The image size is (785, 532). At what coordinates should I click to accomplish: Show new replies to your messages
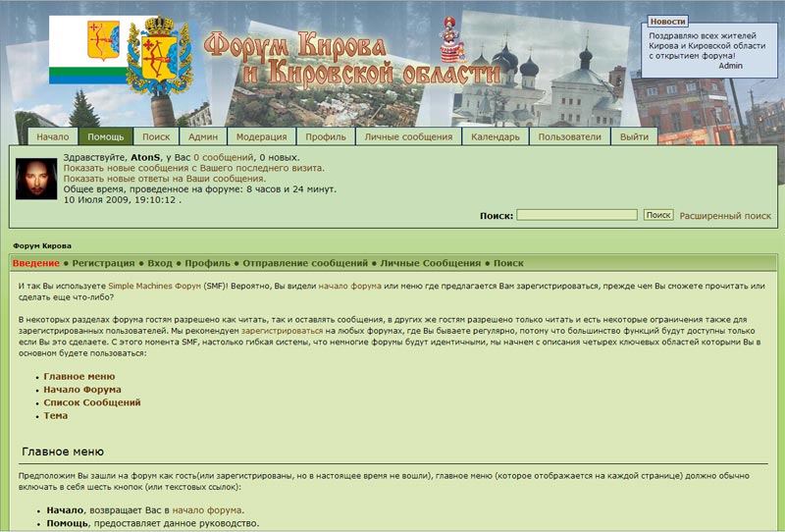tap(164, 179)
